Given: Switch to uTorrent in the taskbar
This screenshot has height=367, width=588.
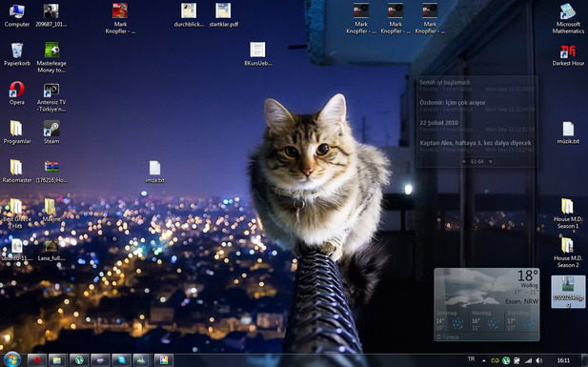Looking at the screenshot, I should [79, 360].
